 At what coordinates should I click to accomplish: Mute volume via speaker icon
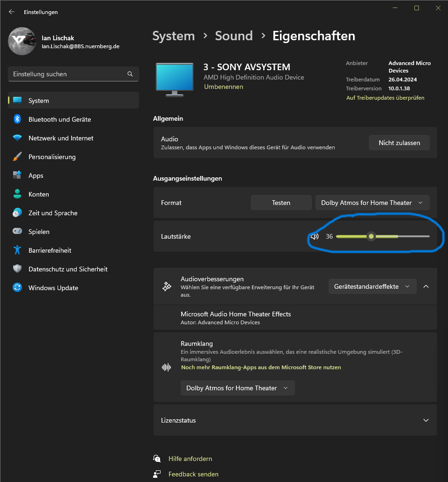(x=315, y=236)
